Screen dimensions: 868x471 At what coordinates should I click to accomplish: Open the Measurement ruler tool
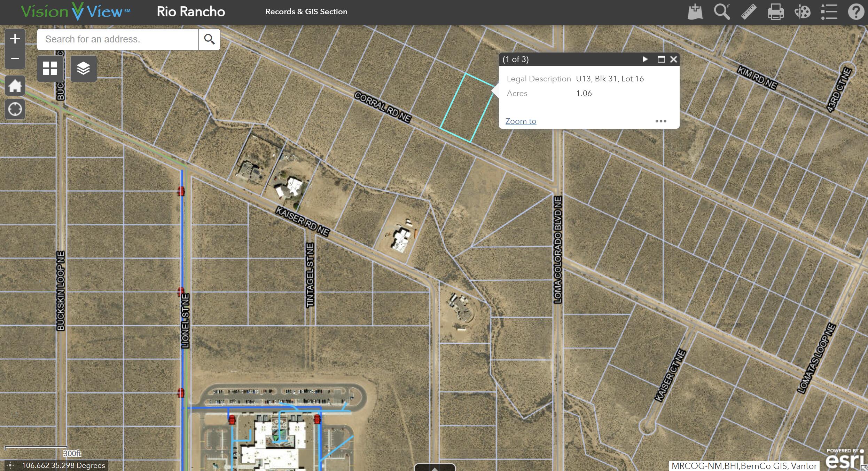click(x=749, y=12)
